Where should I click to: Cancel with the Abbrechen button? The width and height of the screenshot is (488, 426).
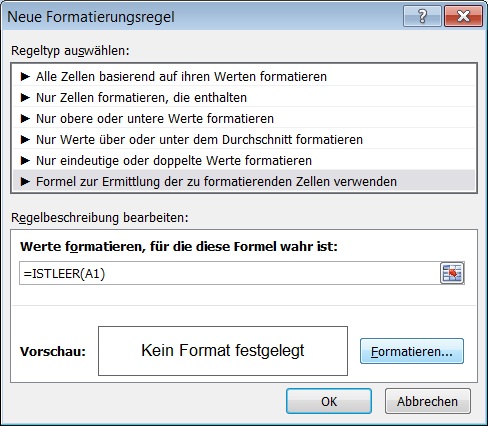[428, 401]
